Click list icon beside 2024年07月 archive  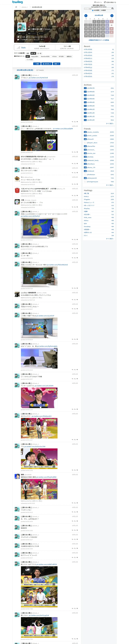point(85,88)
